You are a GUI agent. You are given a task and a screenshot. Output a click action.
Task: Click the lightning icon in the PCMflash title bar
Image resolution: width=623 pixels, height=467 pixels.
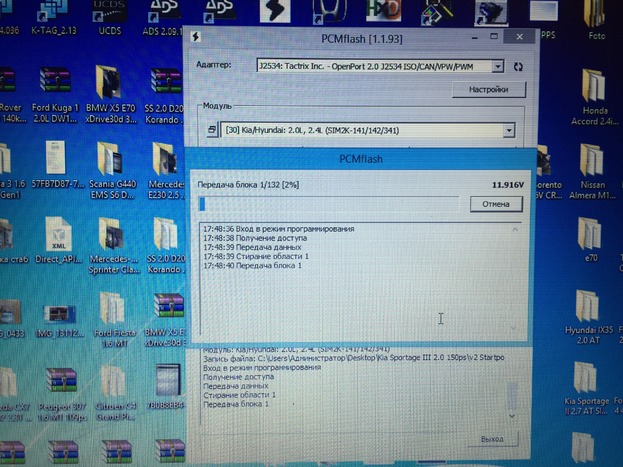point(196,37)
